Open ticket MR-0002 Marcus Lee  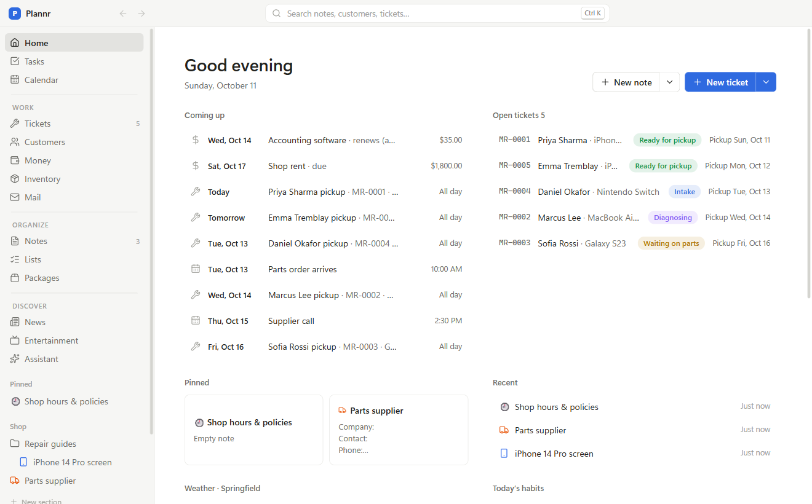[x=634, y=218]
